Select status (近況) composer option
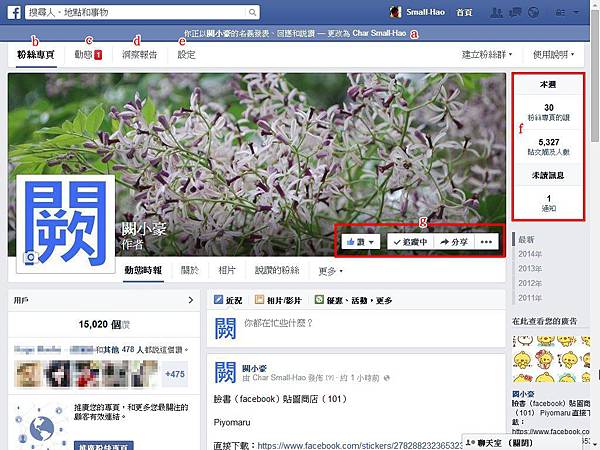Screen dimensions: 600x450 tap(228, 300)
